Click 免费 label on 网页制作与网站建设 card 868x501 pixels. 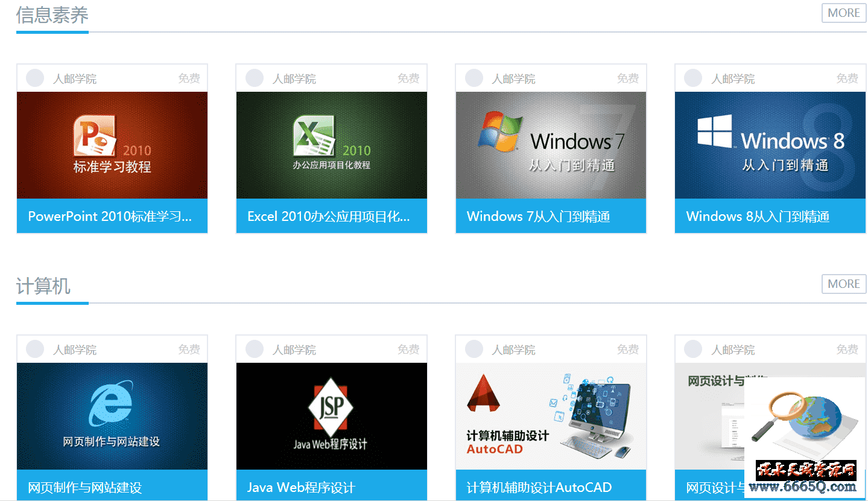click(189, 349)
